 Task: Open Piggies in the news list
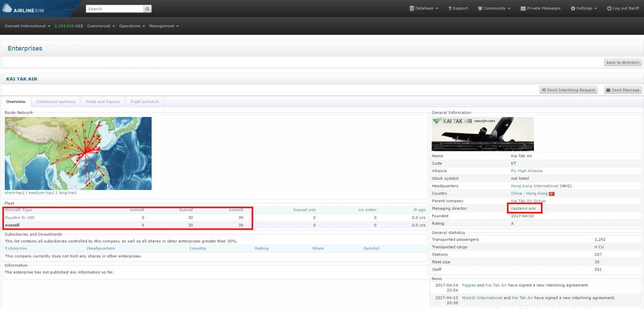tap(469, 285)
